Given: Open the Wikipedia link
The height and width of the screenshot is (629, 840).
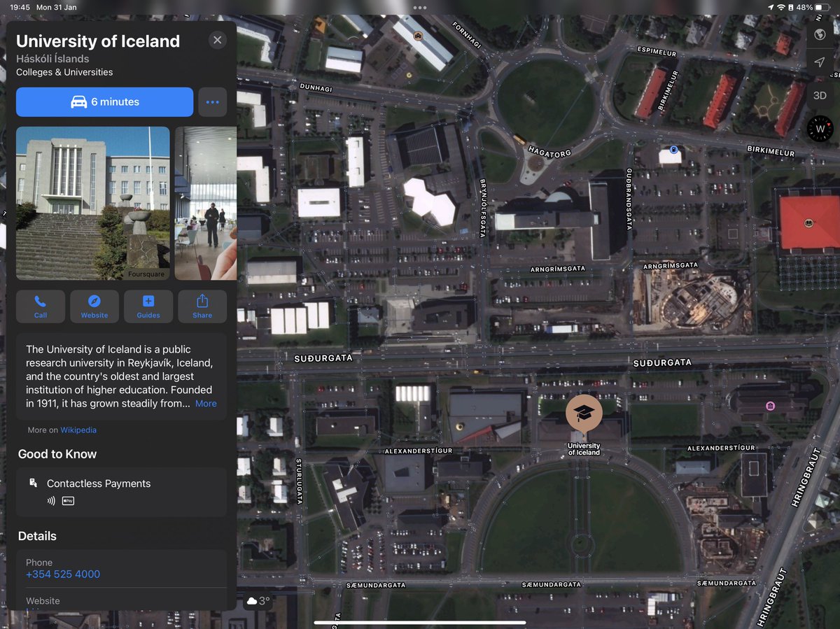Looking at the screenshot, I should click(x=78, y=430).
